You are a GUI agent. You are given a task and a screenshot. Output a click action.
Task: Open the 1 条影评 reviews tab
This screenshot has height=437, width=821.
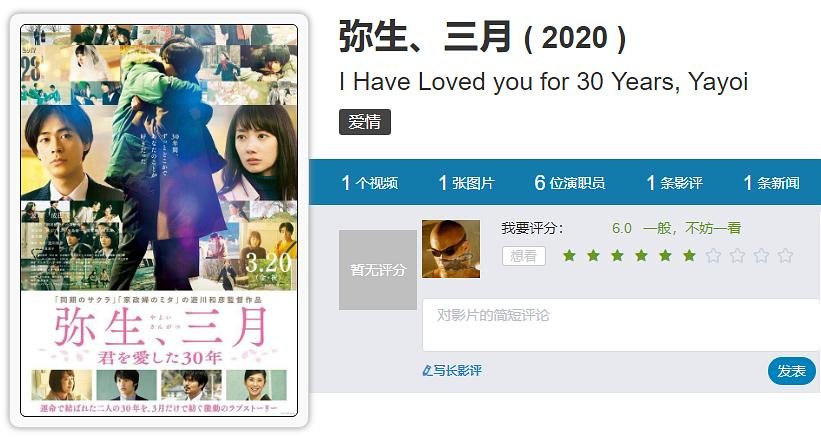(x=674, y=183)
